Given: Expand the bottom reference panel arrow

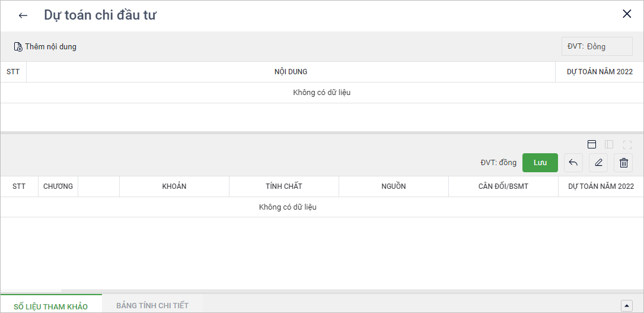Looking at the screenshot, I should (x=627, y=305).
